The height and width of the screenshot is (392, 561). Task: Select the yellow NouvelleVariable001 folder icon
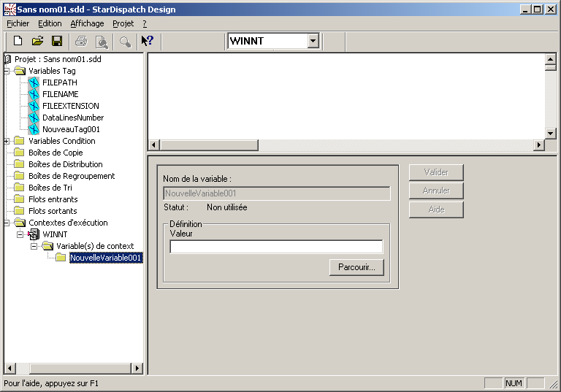click(61, 258)
